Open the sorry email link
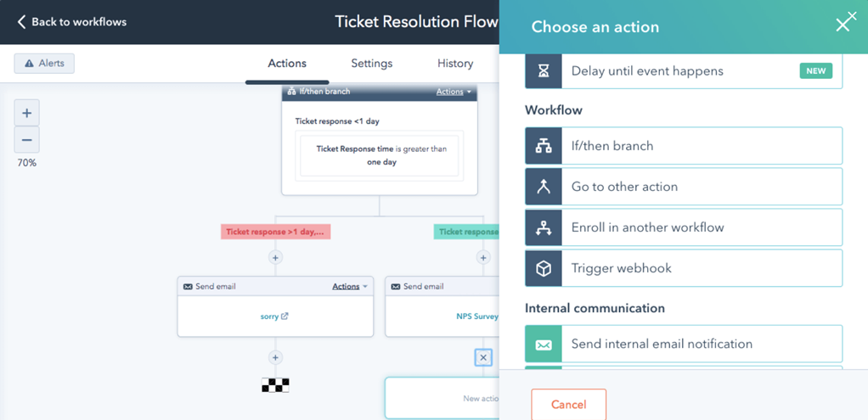 pyautogui.click(x=273, y=316)
